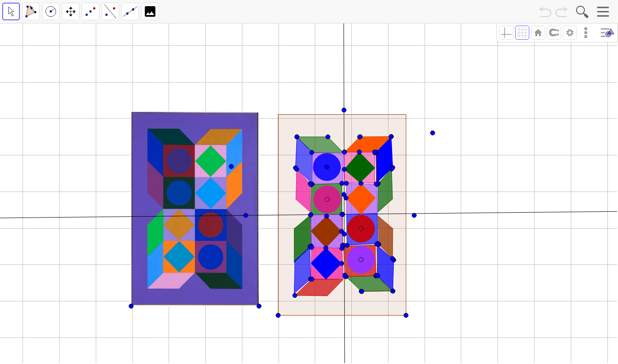Select Circle with Center through Point tool
Screen dimensions: 618x364
click(x=51, y=11)
